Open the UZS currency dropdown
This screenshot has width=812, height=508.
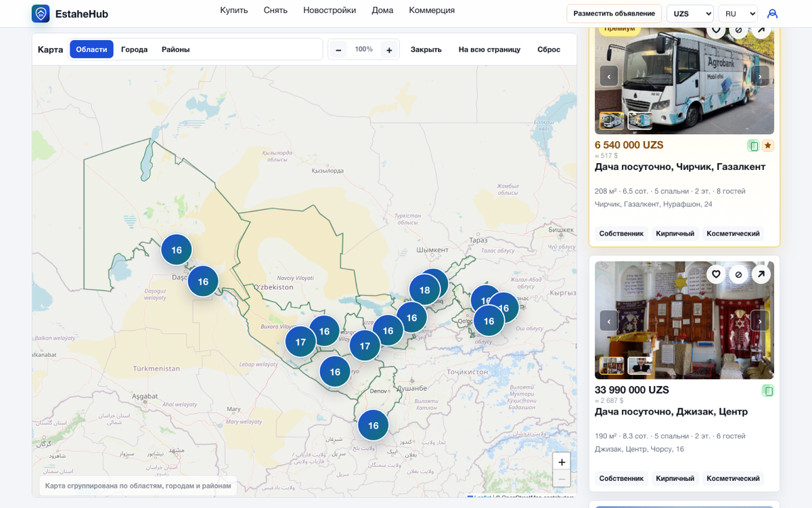click(x=690, y=14)
